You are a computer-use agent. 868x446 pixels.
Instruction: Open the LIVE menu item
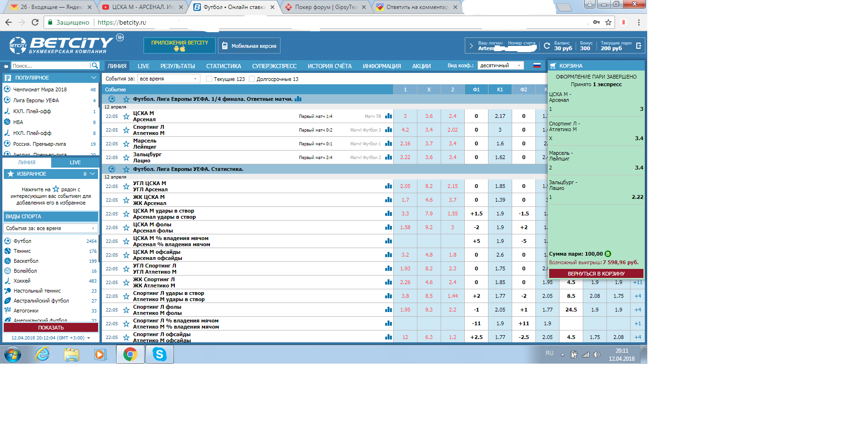pyautogui.click(x=144, y=66)
